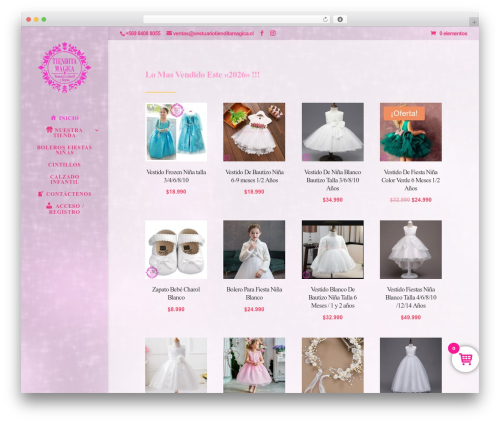
Task: Click the $32.990 price under white baptism dress
Action: point(333,317)
